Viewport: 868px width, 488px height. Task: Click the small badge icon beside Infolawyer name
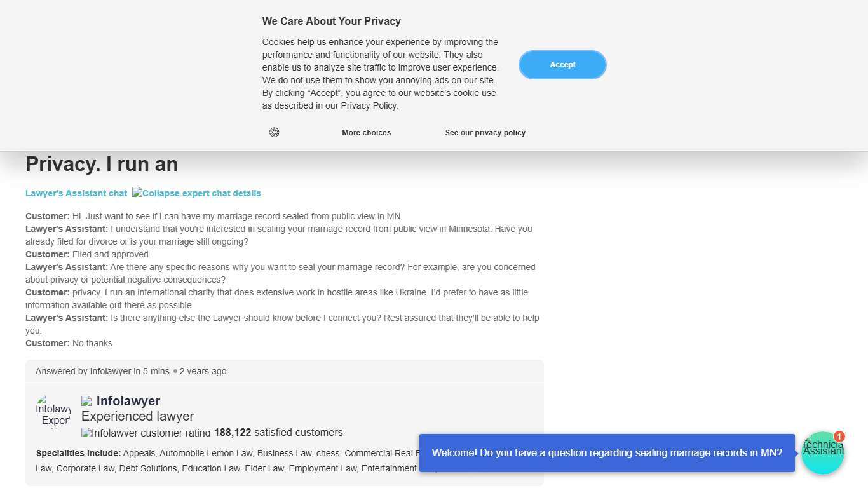point(86,401)
